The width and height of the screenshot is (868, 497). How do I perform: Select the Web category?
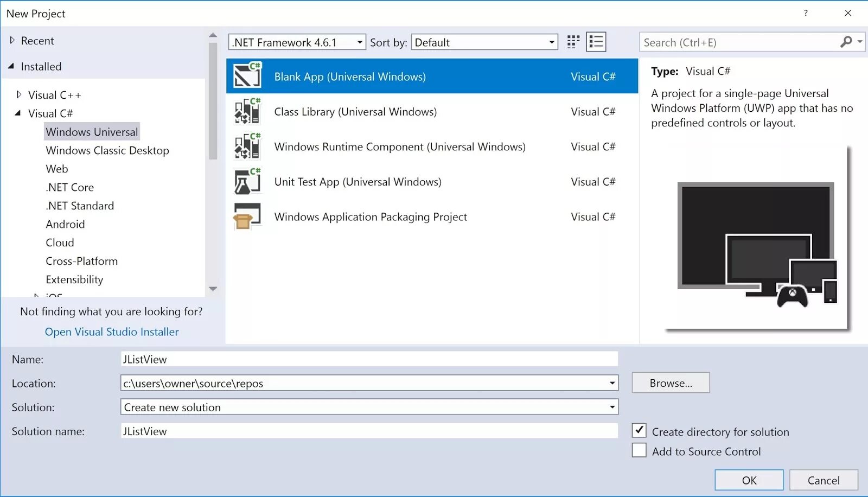click(x=57, y=169)
